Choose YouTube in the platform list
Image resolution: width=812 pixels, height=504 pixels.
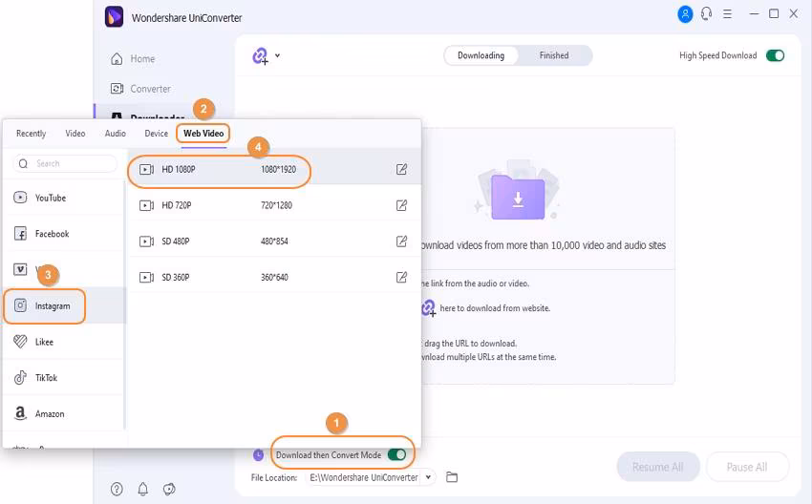pos(63,198)
